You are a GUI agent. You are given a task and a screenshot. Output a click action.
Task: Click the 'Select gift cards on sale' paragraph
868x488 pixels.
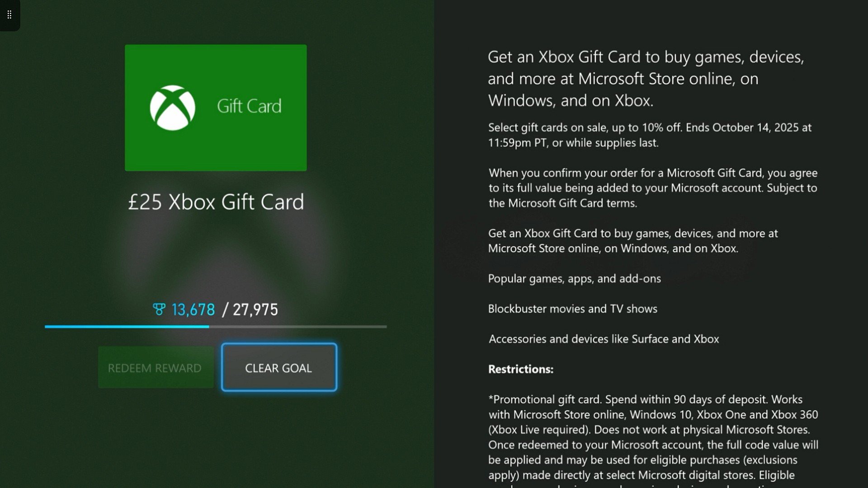coord(650,135)
